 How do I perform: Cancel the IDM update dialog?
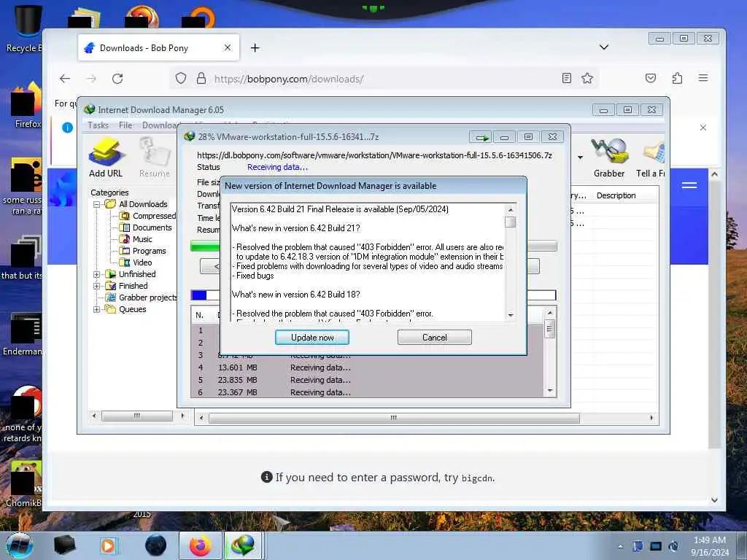[435, 337]
